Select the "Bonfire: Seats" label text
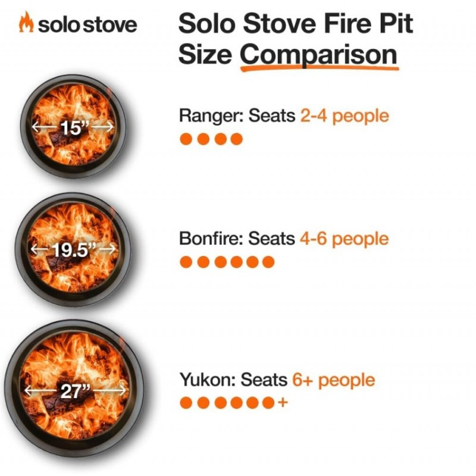 pos(237,239)
